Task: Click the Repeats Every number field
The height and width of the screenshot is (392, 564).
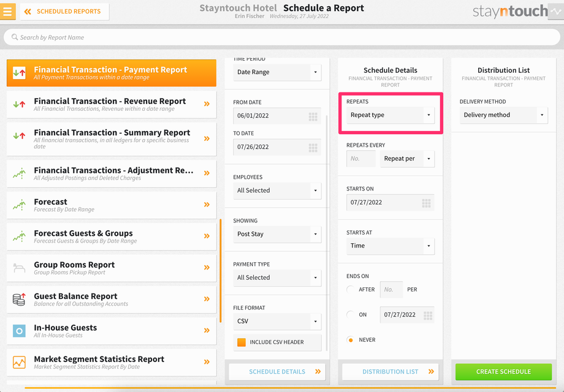Action: point(360,159)
